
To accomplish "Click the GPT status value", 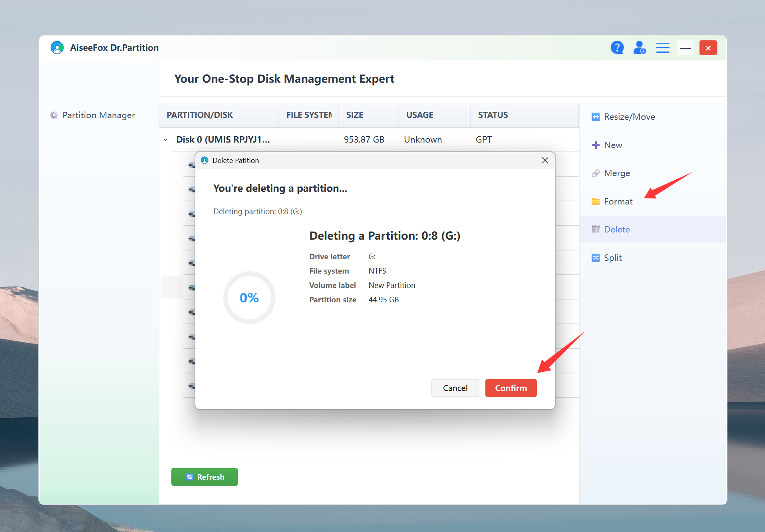I will [x=483, y=140].
